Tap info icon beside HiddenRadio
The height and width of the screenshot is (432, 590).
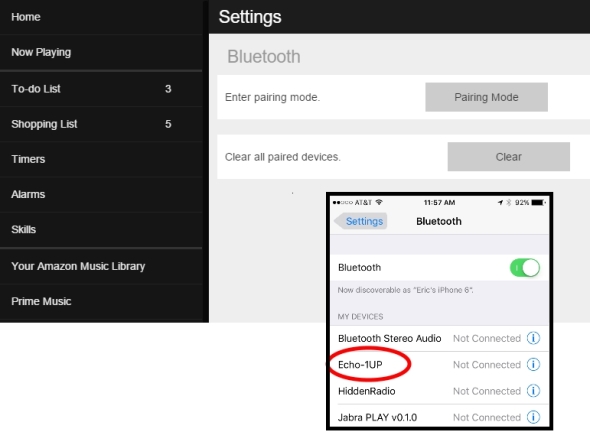coord(533,391)
